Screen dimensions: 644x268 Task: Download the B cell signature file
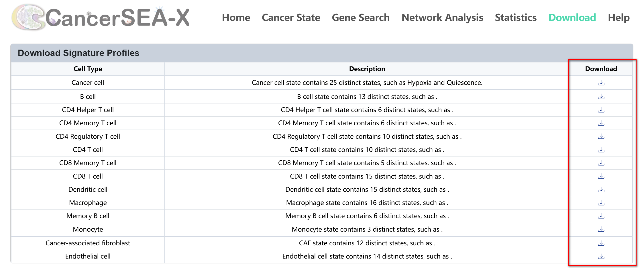(x=601, y=97)
